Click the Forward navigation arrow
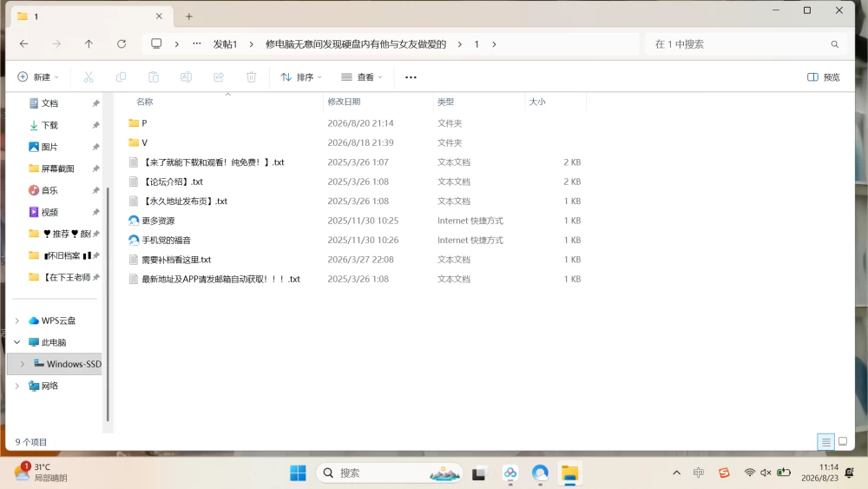 (x=56, y=43)
